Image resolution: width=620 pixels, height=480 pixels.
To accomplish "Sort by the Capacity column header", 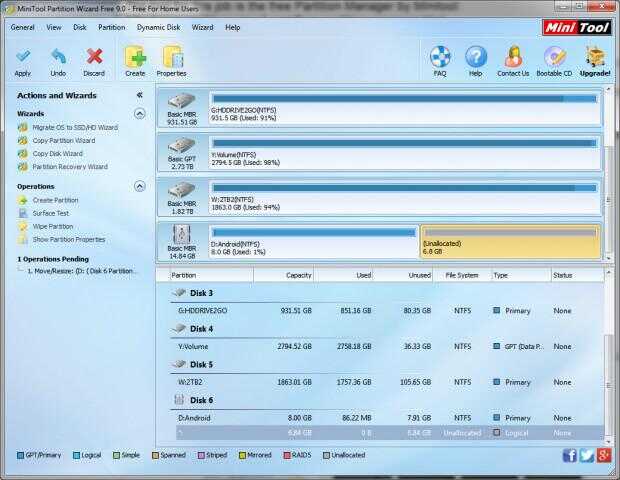I will (x=284, y=275).
